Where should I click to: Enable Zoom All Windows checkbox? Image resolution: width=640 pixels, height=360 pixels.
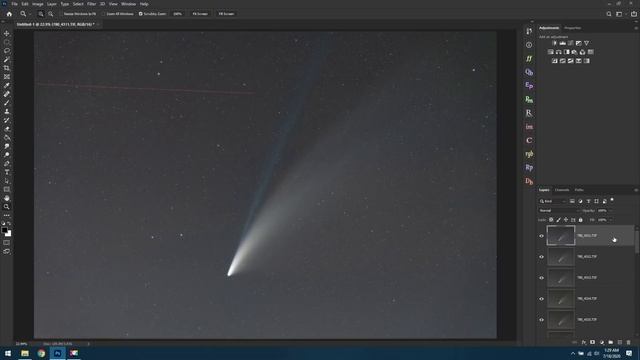[104, 14]
